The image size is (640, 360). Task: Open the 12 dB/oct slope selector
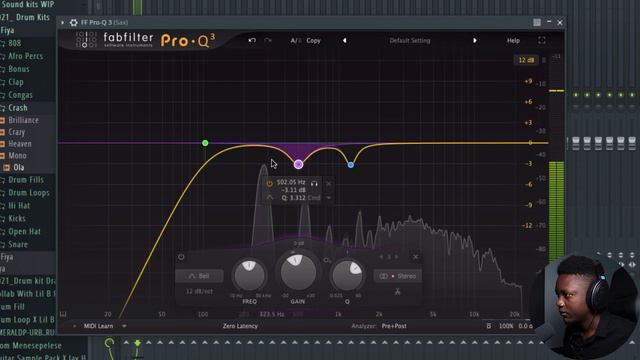pos(199,291)
